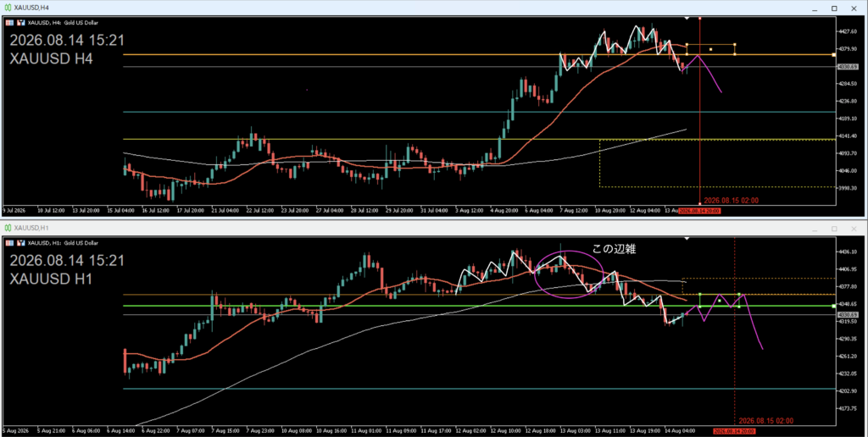
Task: Select the orange horizontal line end handle in H4
Action: pos(834,55)
